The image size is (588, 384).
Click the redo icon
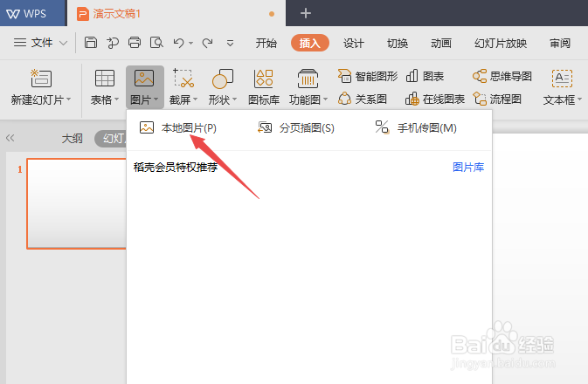[x=207, y=43]
